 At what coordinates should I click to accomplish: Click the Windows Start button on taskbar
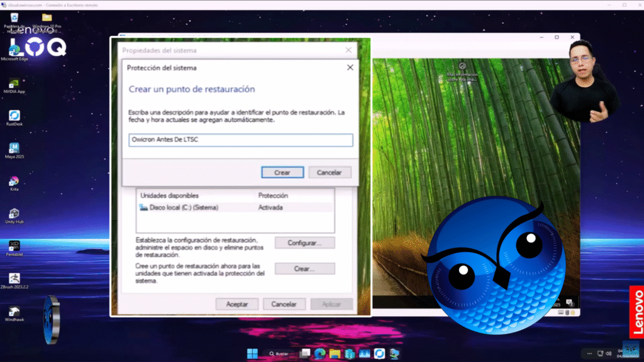pyautogui.click(x=252, y=353)
